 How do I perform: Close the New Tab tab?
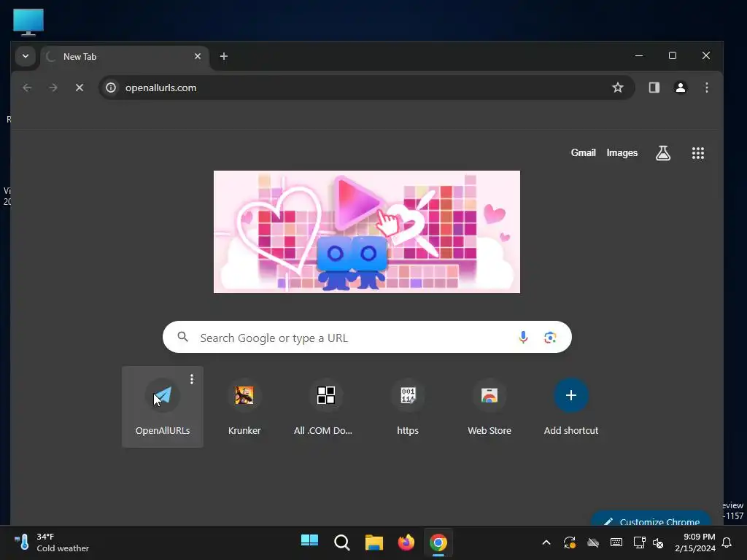pos(198,56)
